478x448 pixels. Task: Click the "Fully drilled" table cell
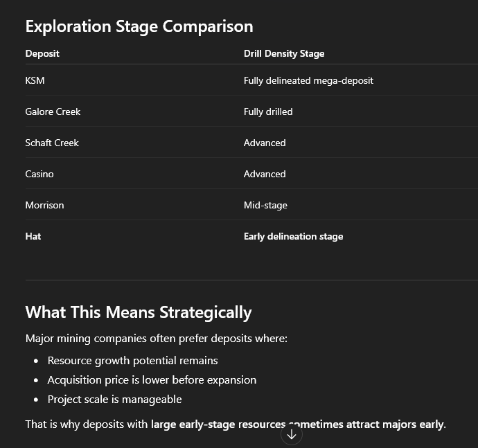(x=268, y=111)
